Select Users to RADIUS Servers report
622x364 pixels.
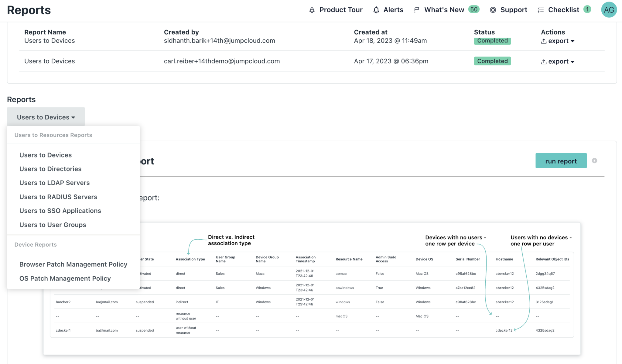58,197
